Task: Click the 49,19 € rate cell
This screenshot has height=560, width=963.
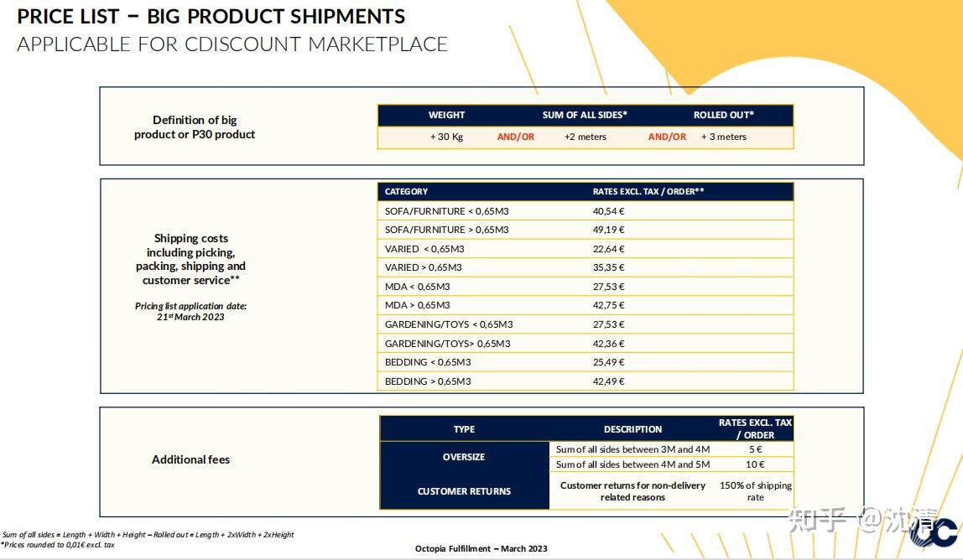Action: (608, 230)
